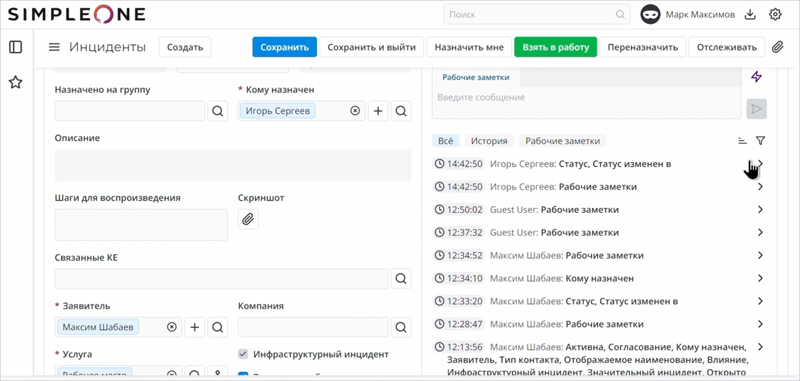Click the Максим Шабаев tag in Заявитель

tap(98, 327)
